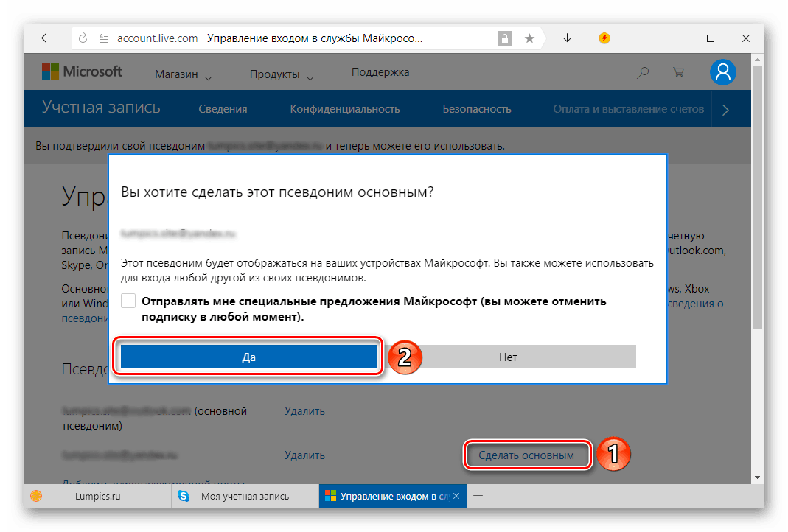
Task: Open a new tab with plus button
Action: pos(478,496)
